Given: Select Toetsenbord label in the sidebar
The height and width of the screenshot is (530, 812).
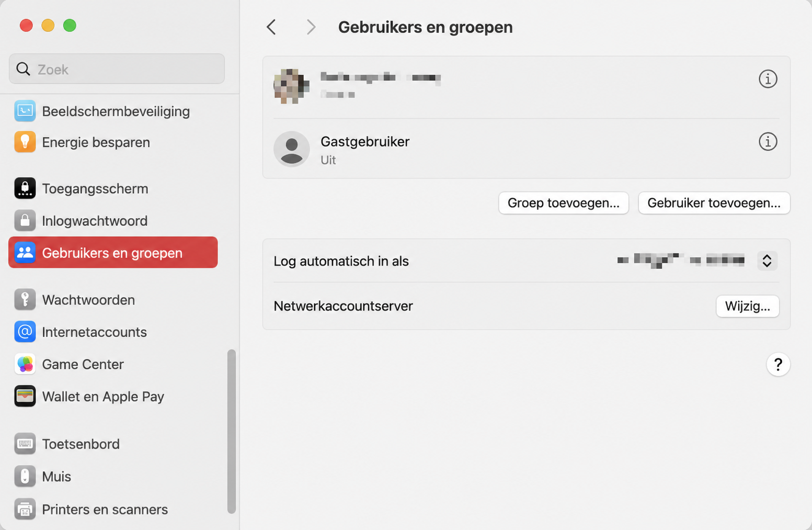Looking at the screenshot, I should [81, 444].
